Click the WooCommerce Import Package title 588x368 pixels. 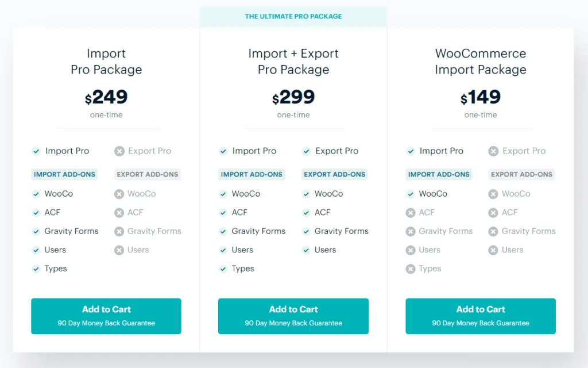(x=481, y=60)
